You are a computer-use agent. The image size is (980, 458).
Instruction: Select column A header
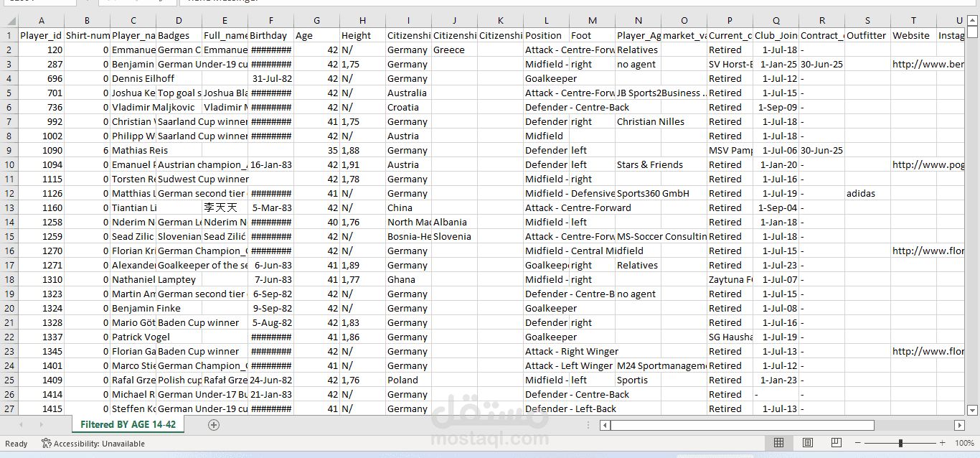pos(42,21)
